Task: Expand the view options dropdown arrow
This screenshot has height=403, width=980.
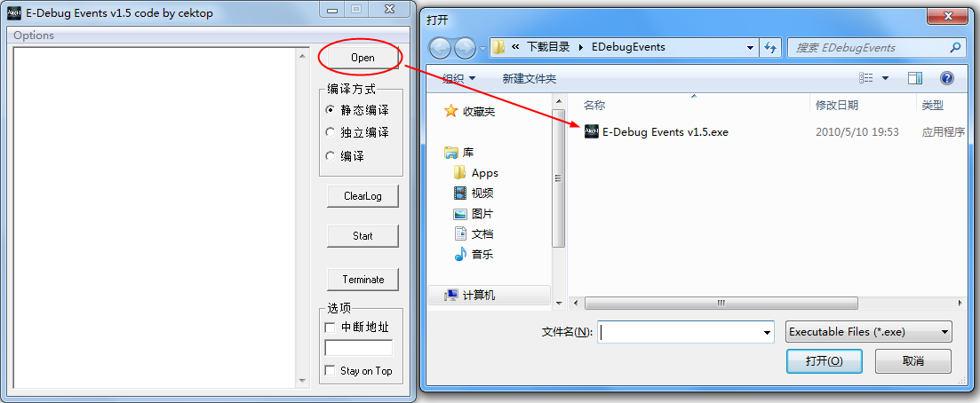Action: point(885,78)
